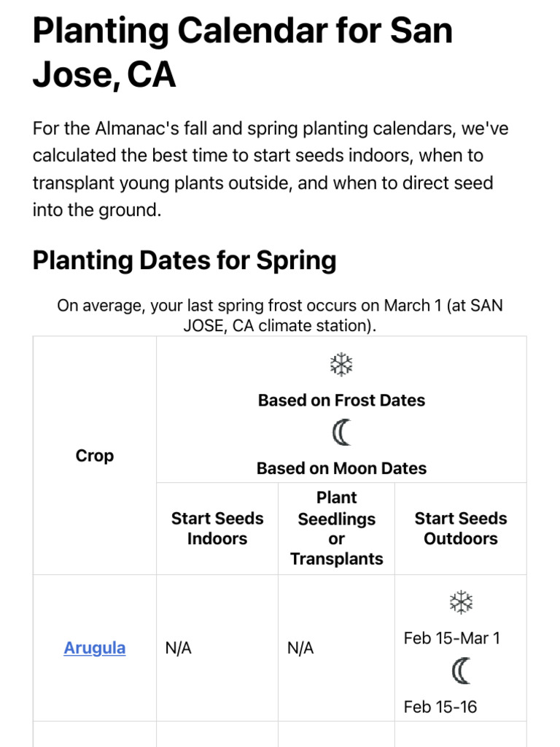Screen dimensions: 560x747
Task: Select the Start Seeds Indoors column header
Action: tap(217, 529)
